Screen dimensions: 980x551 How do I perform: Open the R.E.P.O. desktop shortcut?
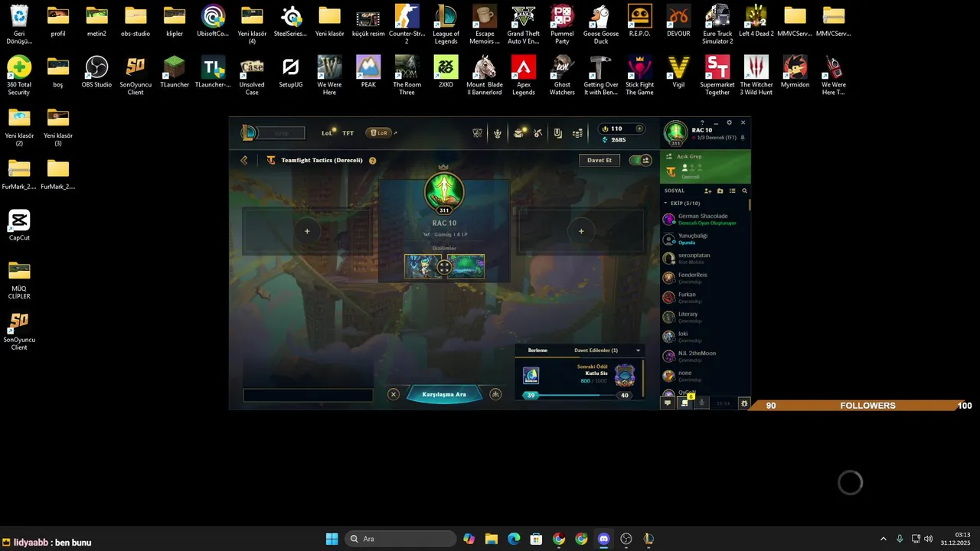(639, 21)
